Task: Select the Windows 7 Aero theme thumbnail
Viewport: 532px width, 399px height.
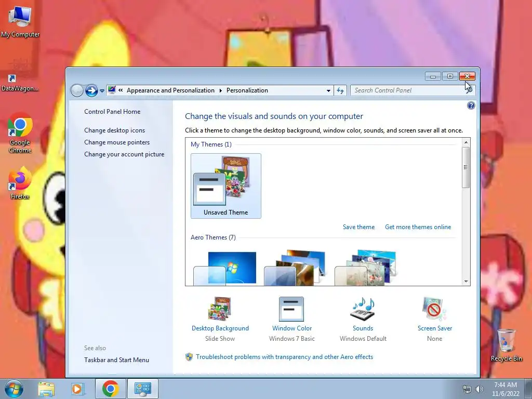Action: point(225,268)
